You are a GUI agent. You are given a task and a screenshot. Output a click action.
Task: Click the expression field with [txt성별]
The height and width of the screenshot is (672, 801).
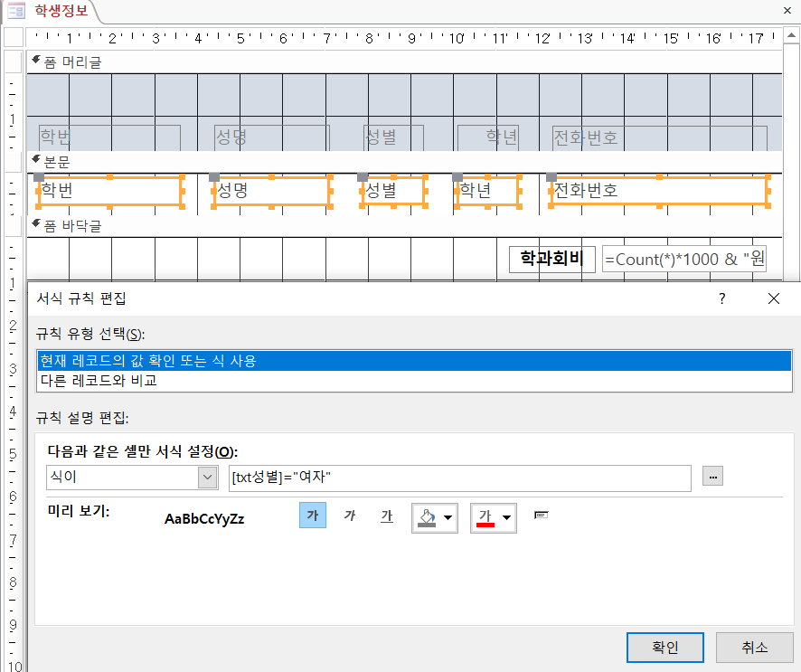[x=459, y=477]
